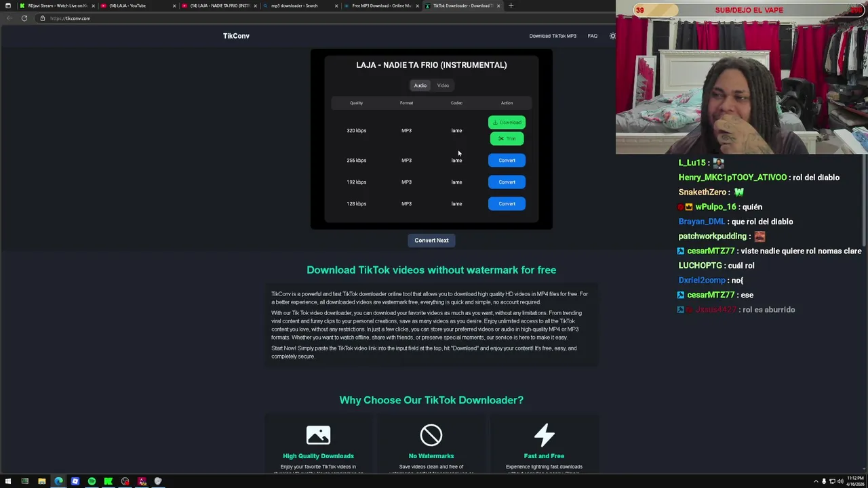This screenshot has height=488, width=868.
Task: Click chat username Brayan_DML
Action: [701, 222]
